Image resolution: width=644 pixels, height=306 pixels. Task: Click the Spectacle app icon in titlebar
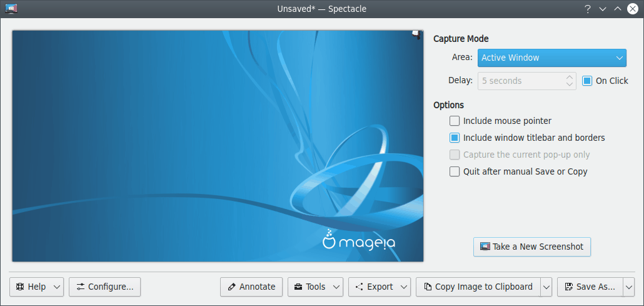pyautogui.click(x=11, y=9)
